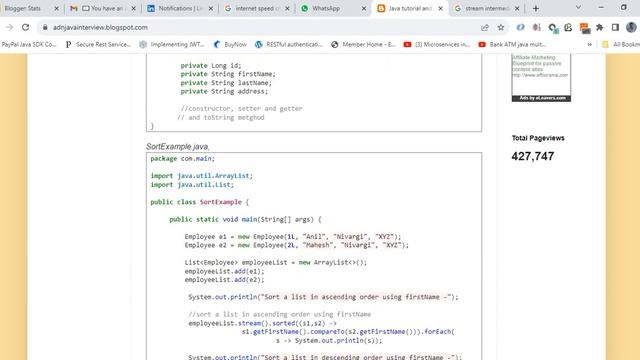Image resolution: width=640 pixels, height=360 pixels.
Task: Open Member Home bookmark
Action: (363, 44)
